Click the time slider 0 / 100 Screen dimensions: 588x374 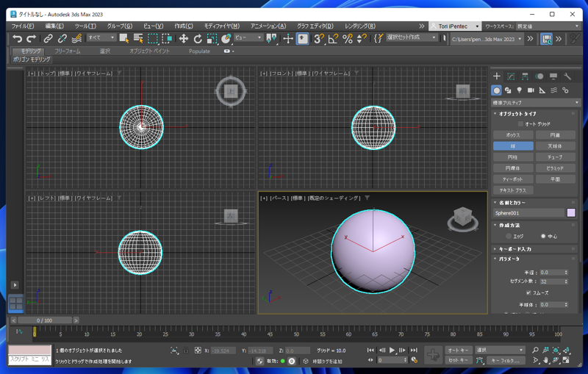point(45,320)
